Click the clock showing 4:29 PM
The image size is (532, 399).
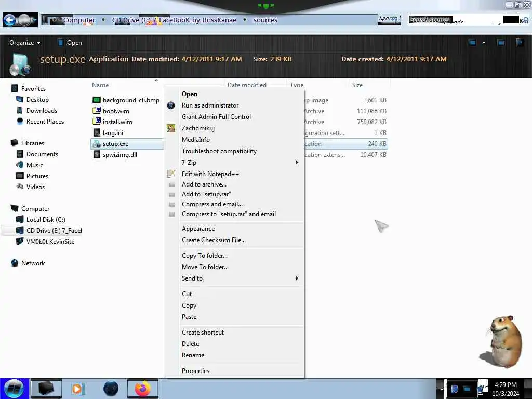506,385
